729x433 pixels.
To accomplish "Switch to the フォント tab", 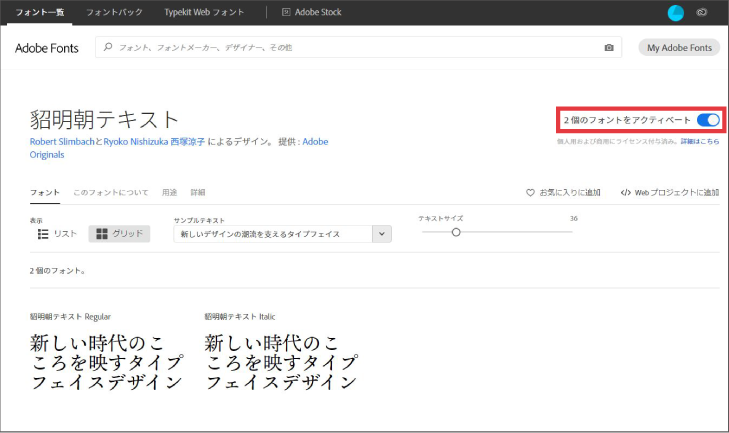I will (45, 193).
